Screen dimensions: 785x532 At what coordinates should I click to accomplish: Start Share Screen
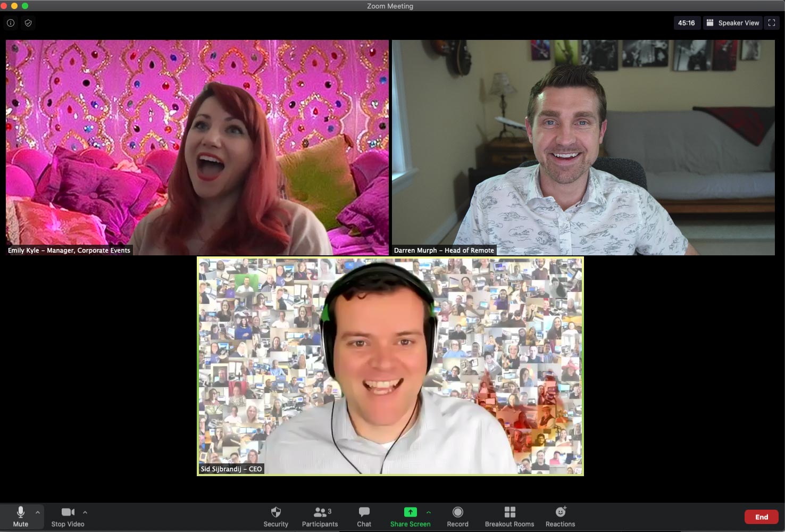(410, 516)
